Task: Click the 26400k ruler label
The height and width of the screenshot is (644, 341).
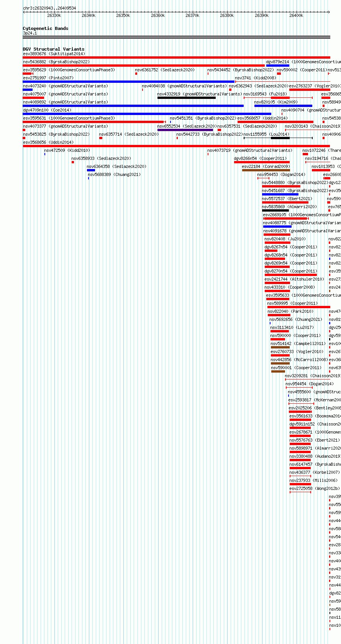Action: point(296,16)
